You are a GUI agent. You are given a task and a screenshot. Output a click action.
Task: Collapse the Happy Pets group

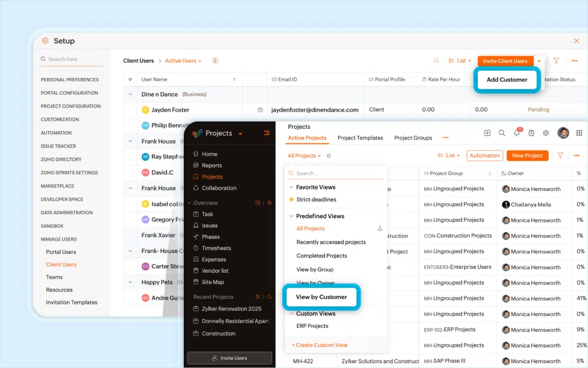(x=130, y=282)
